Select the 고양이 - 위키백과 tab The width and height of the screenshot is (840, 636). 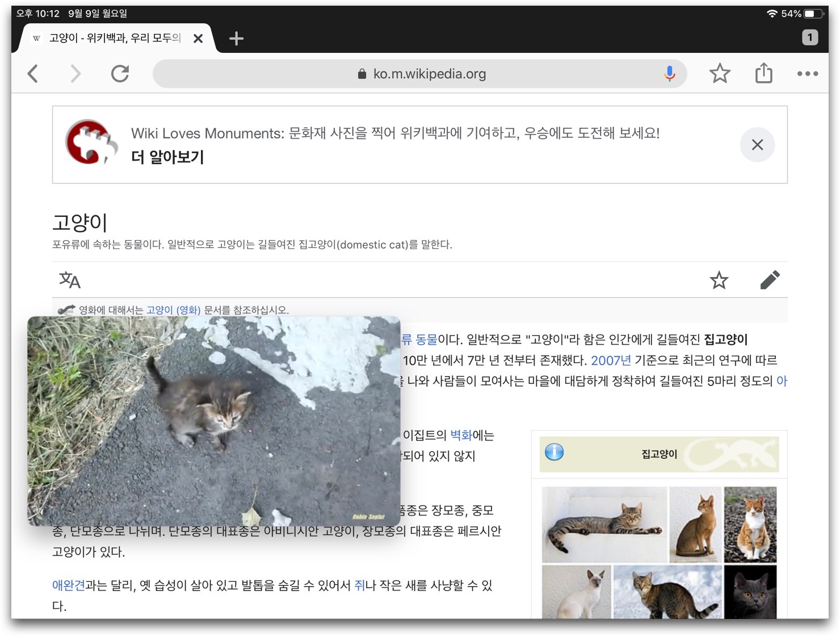pos(115,38)
